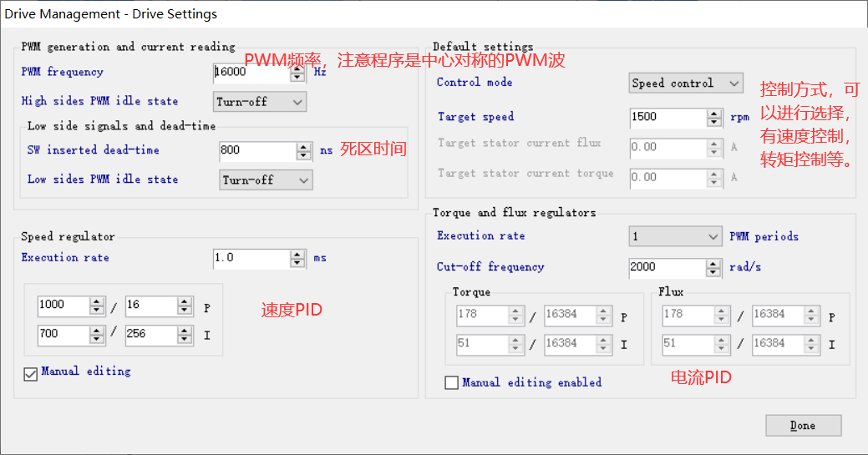This screenshot has width=868, height=455.
Task: Click Control mode label
Action: (x=475, y=83)
